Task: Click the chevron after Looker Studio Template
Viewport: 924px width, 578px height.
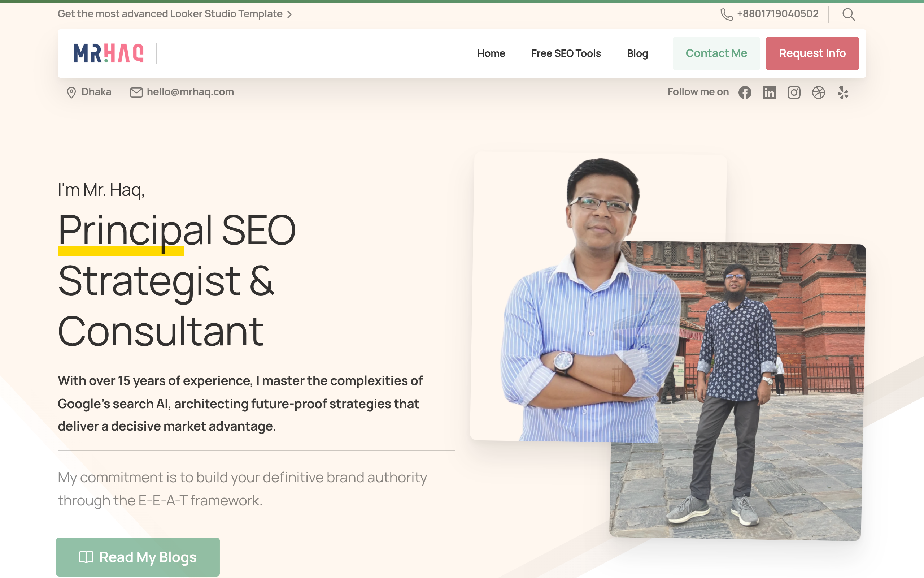Action: point(289,14)
